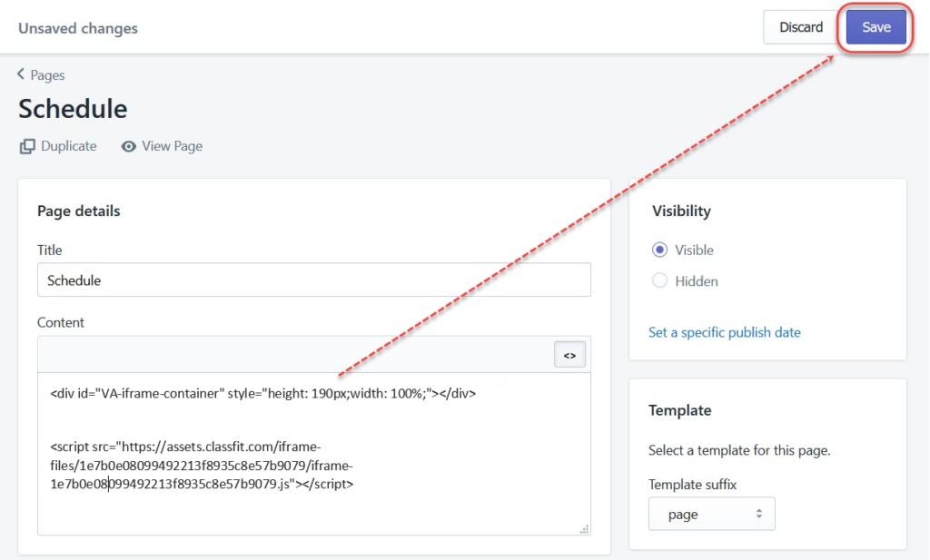930x560 pixels.
Task: Open the Set a specific publish date link
Action: (x=724, y=332)
